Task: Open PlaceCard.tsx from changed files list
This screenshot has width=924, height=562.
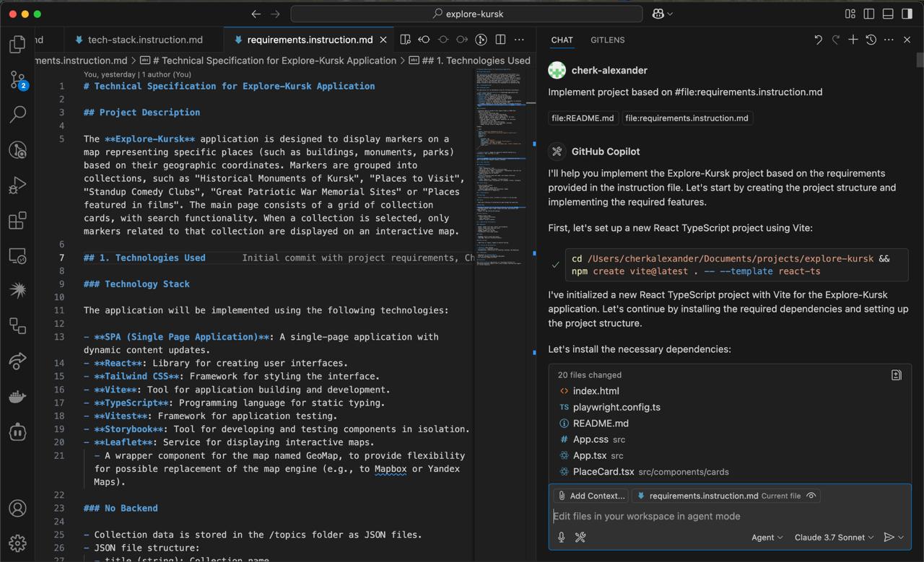Action: coord(603,472)
